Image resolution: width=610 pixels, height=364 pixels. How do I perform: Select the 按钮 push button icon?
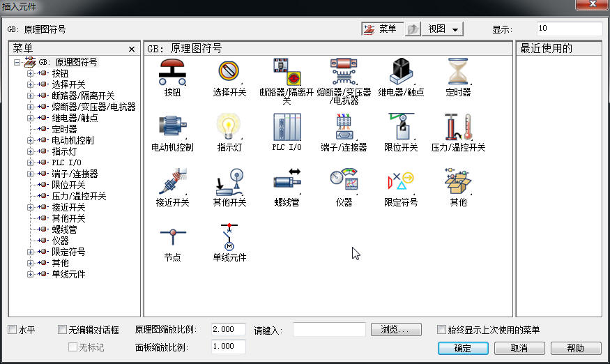pos(172,72)
